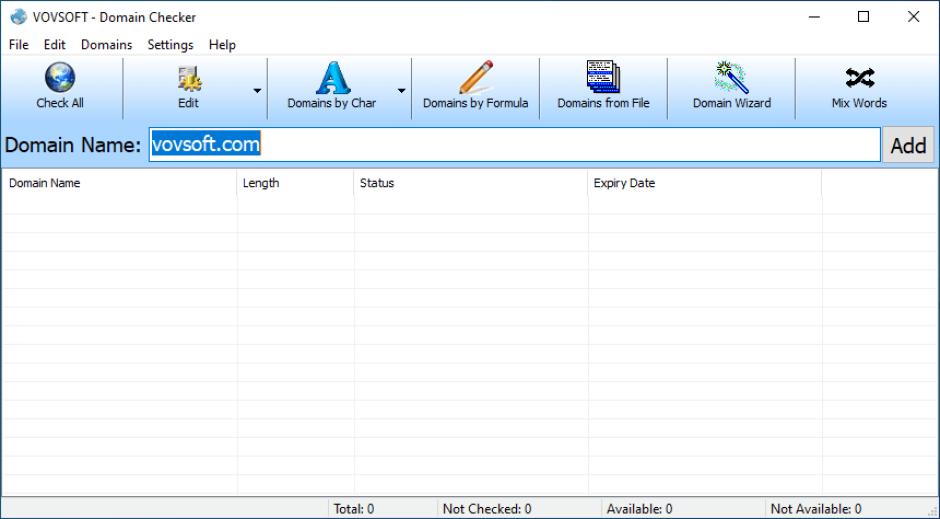Open Domains by Formula pencil tool
The width and height of the screenshot is (940, 519).
[475, 87]
